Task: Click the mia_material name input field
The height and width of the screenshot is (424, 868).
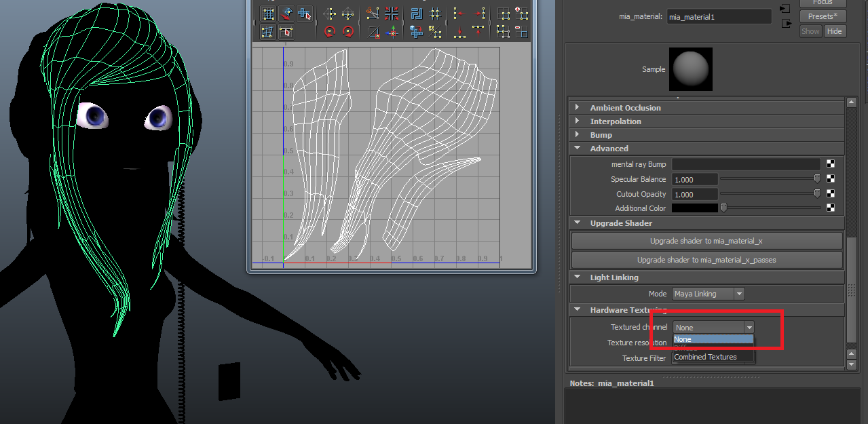Action: 719,17
